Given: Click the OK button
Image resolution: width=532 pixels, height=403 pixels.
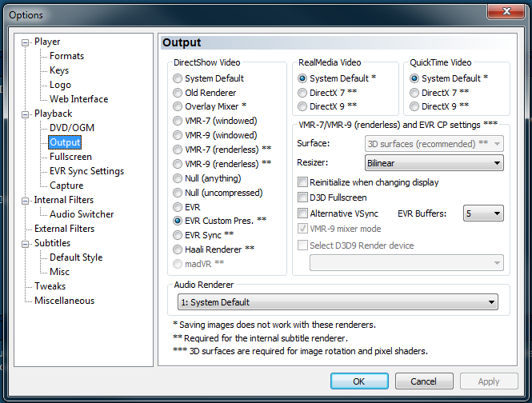Looking at the screenshot, I should tap(359, 381).
